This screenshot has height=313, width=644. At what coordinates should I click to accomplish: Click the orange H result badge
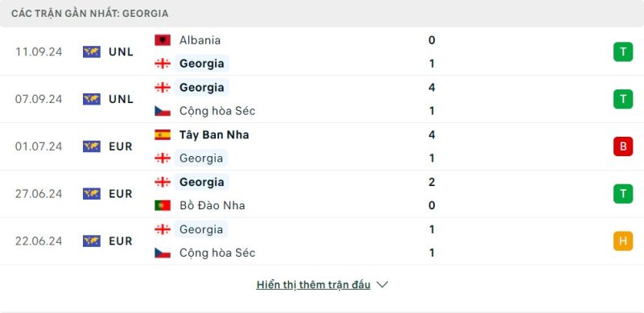[x=623, y=241]
